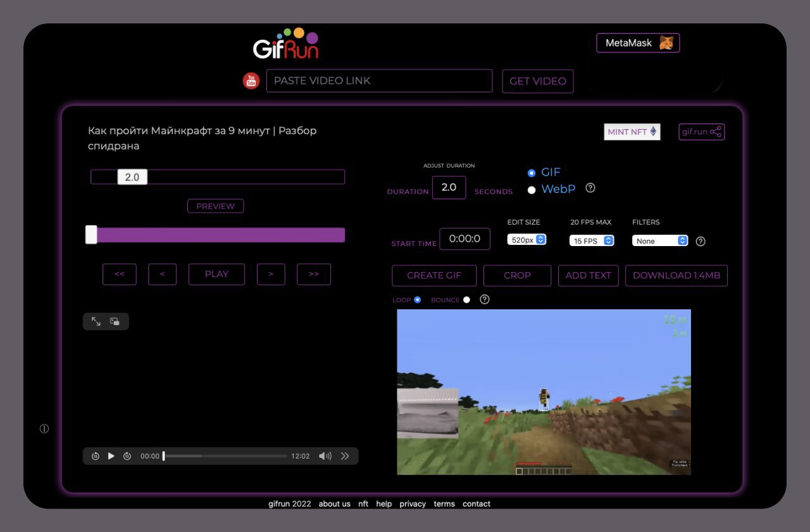Click the generated Minecraft GIF preview
The height and width of the screenshot is (532, 810).
[x=544, y=392]
